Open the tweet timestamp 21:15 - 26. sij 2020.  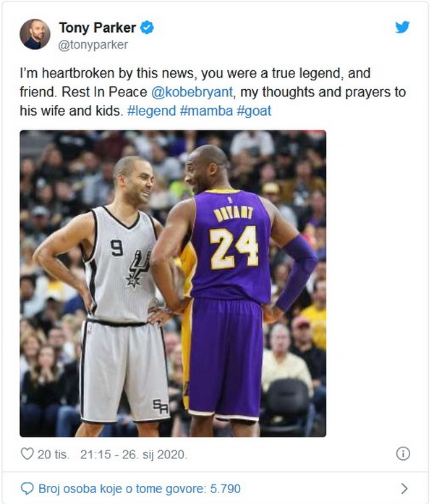pyautogui.click(x=134, y=455)
